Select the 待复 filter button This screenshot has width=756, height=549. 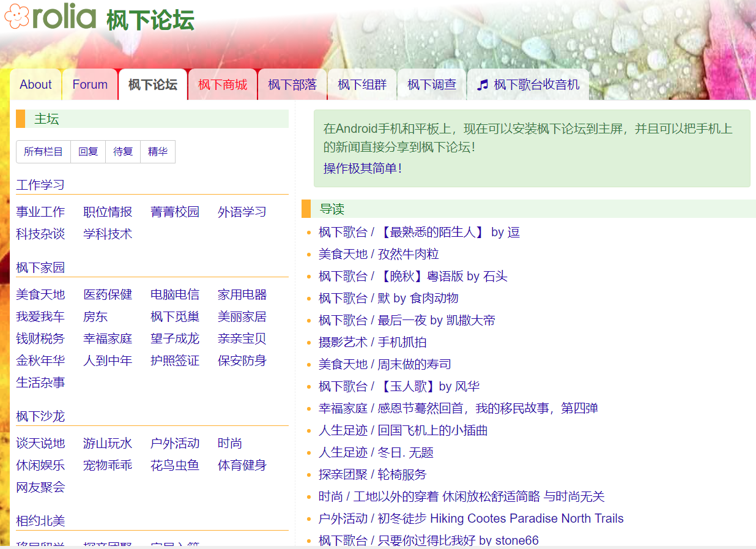(123, 152)
